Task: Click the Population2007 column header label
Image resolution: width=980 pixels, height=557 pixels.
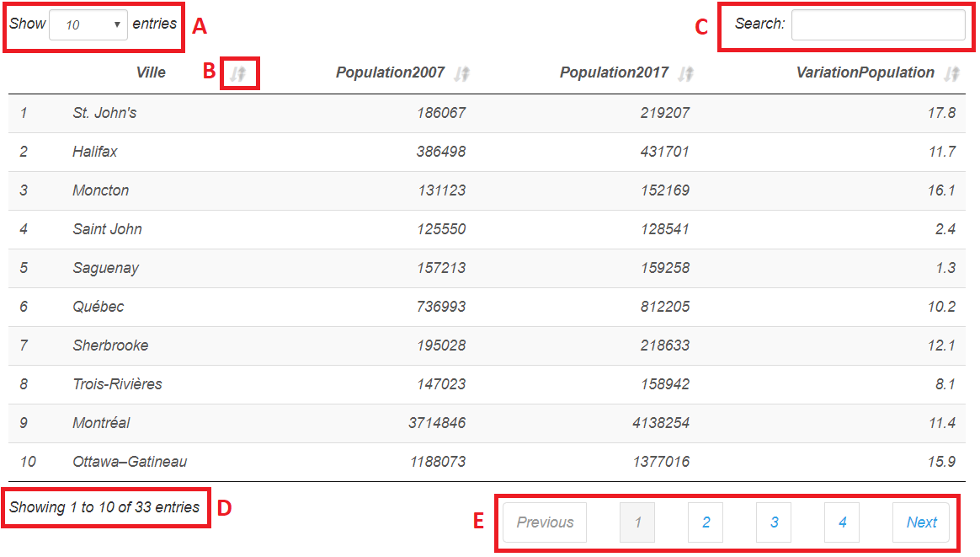Action: click(x=390, y=72)
